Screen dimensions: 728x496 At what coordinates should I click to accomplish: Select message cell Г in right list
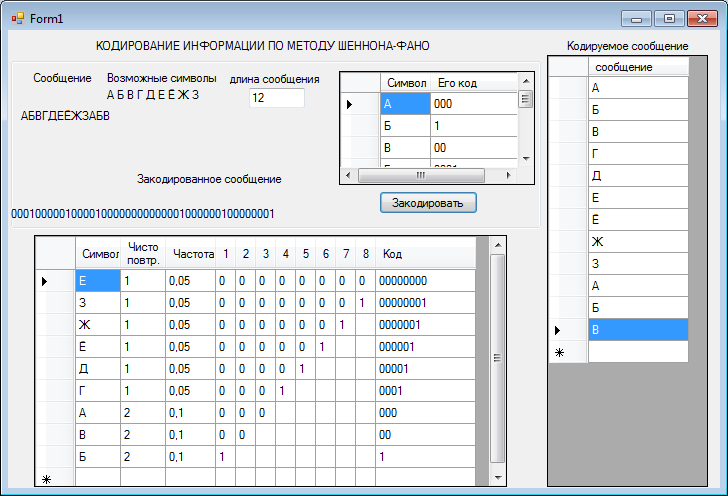coord(638,154)
